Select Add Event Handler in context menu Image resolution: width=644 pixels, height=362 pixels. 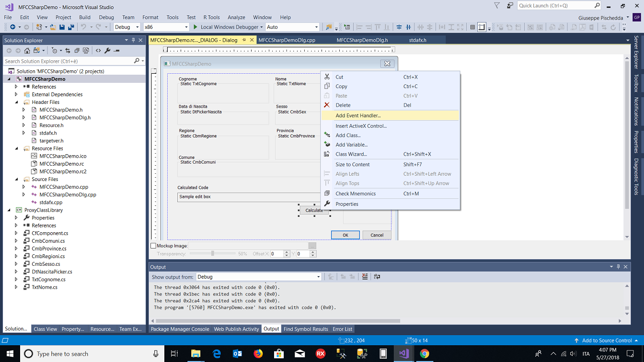[x=390, y=115]
